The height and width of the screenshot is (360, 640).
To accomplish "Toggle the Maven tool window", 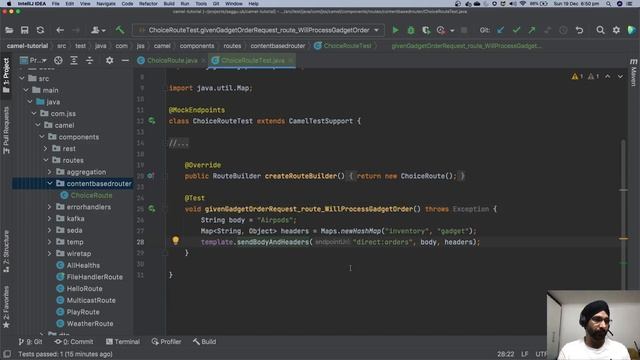I will coord(633,73).
